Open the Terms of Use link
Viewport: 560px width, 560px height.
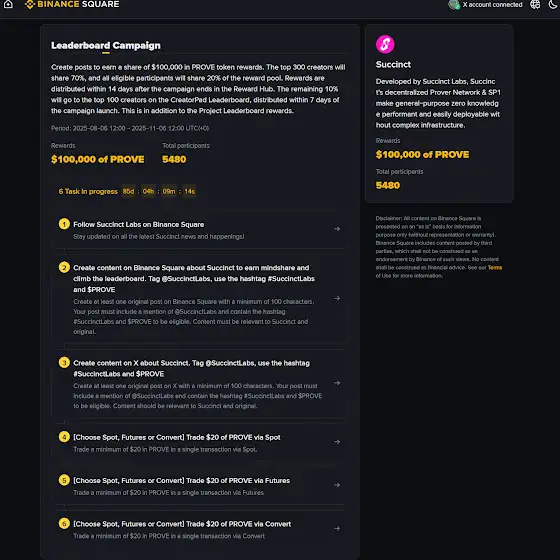[x=495, y=268]
